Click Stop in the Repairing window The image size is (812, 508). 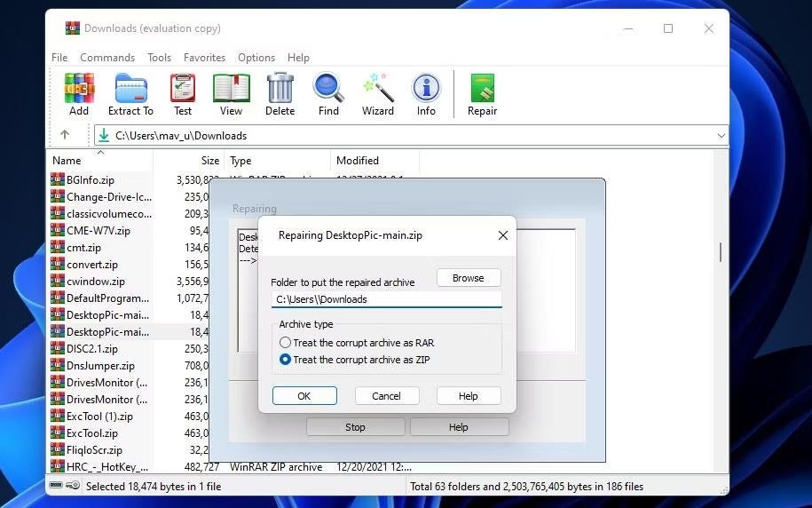[355, 427]
